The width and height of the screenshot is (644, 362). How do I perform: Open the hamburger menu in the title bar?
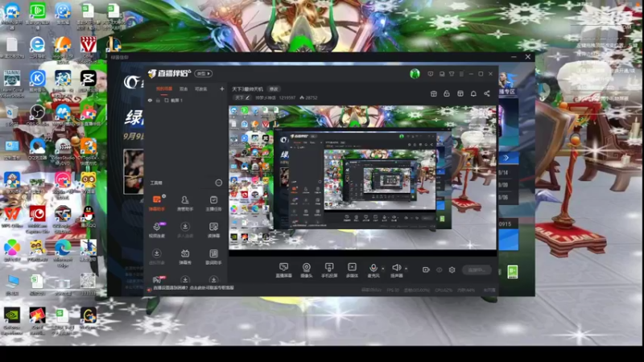[x=461, y=74]
